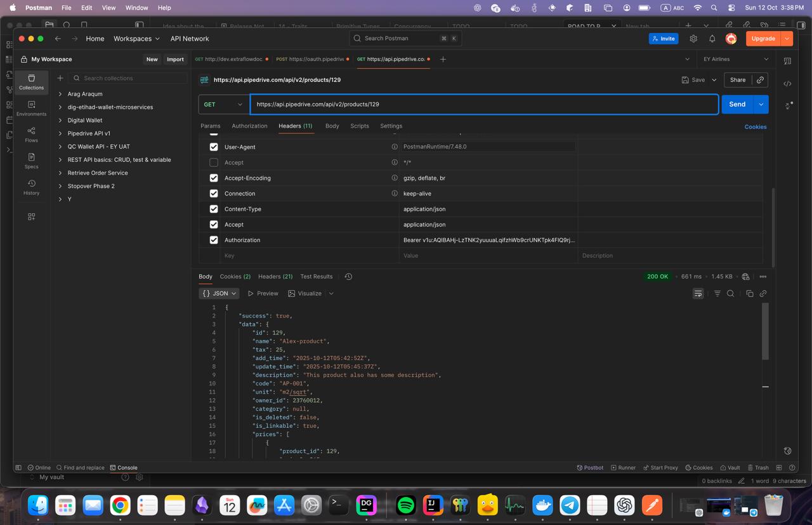Image resolution: width=812 pixels, height=525 pixels.
Task: Switch to the Authorization tab
Action: coord(249,126)
